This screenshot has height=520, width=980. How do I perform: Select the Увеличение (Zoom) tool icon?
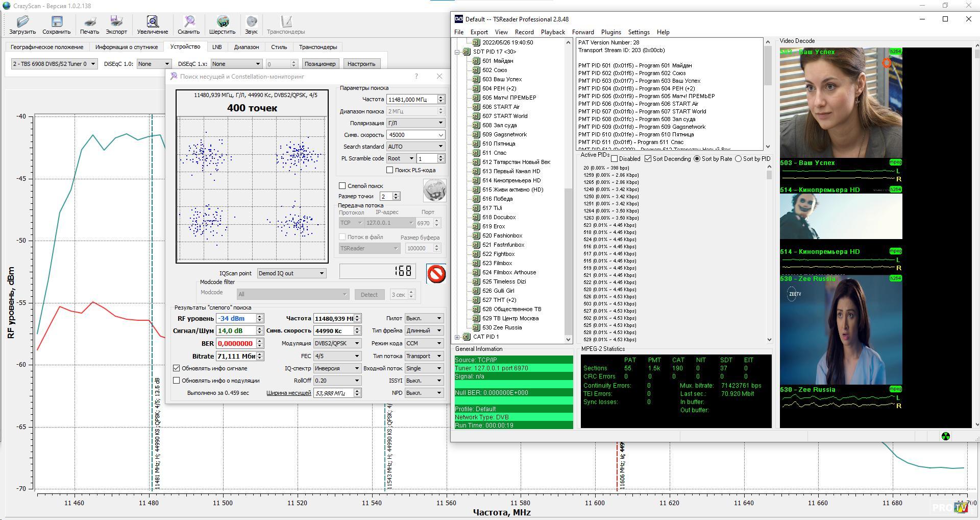[152, 21]
